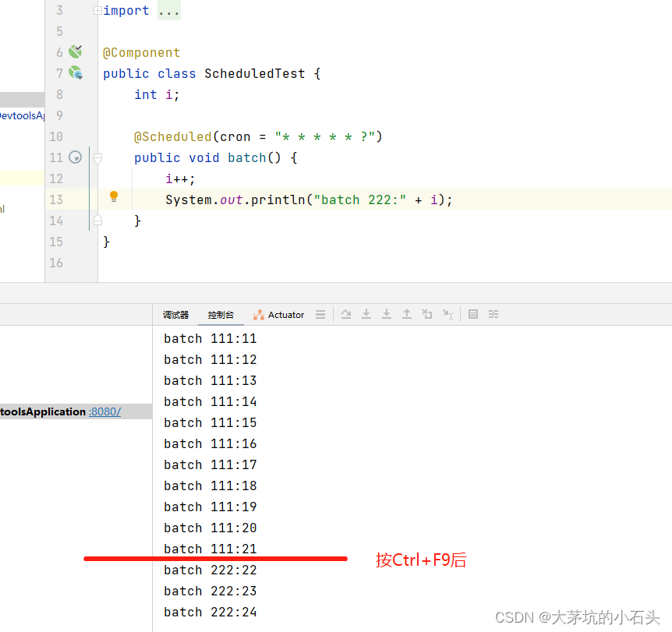
Task: Click console line batch 111:15
Action: 210,422
